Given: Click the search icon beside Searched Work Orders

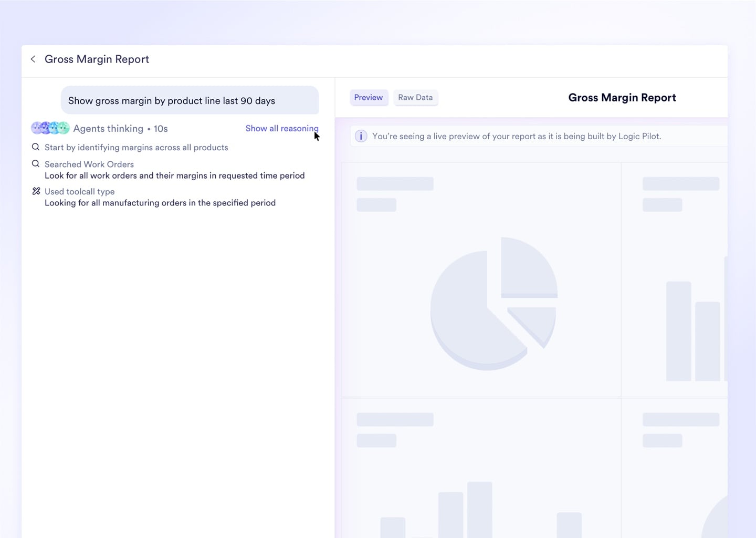Looking at the screenshot, I should [36, 164].
